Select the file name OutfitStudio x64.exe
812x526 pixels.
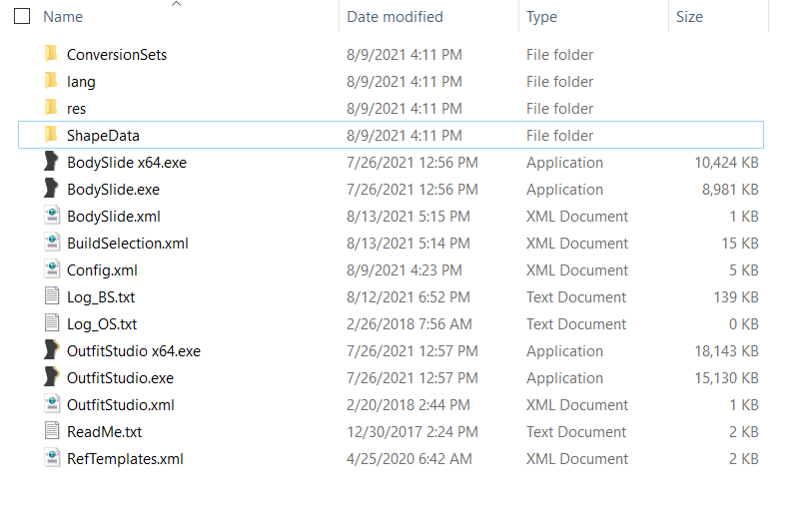134,351
